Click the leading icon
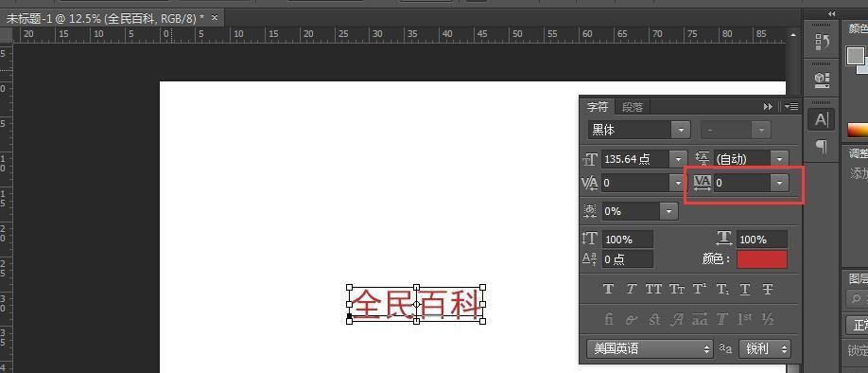868x373 pixels. [x=703, y=159]
